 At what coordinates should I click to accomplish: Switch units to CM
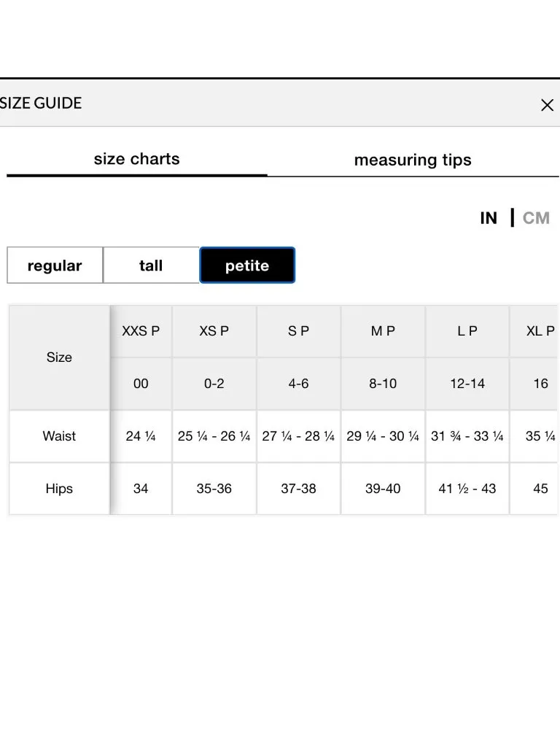pos(536,217)
